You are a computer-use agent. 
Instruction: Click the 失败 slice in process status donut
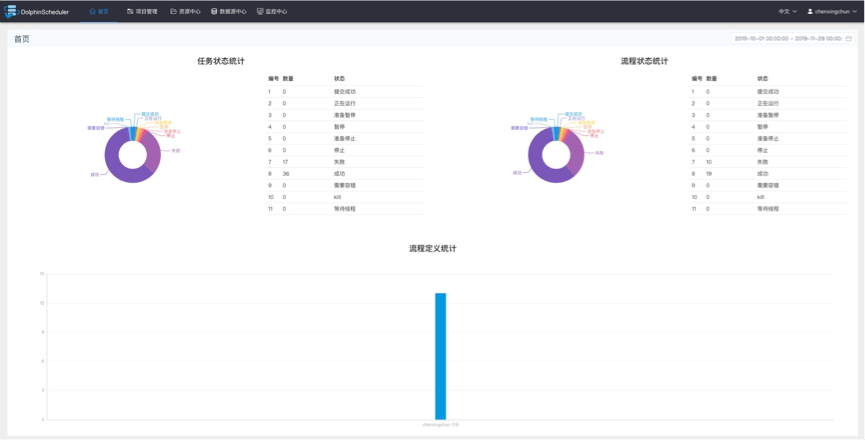(577, 151)
